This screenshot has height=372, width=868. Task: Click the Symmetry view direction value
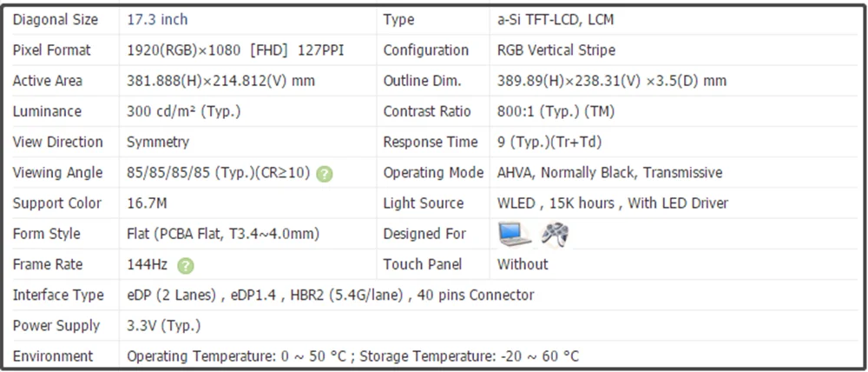point(158,142)
